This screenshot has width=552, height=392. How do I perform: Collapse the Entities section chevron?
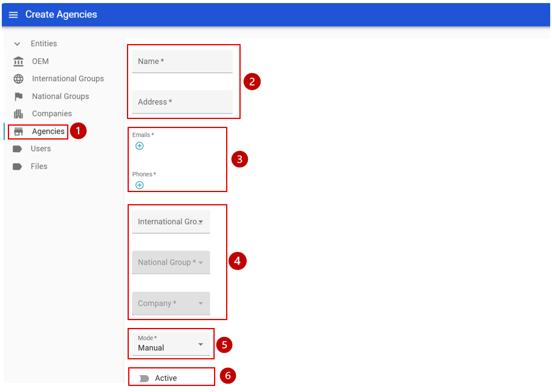click(18, 44)
